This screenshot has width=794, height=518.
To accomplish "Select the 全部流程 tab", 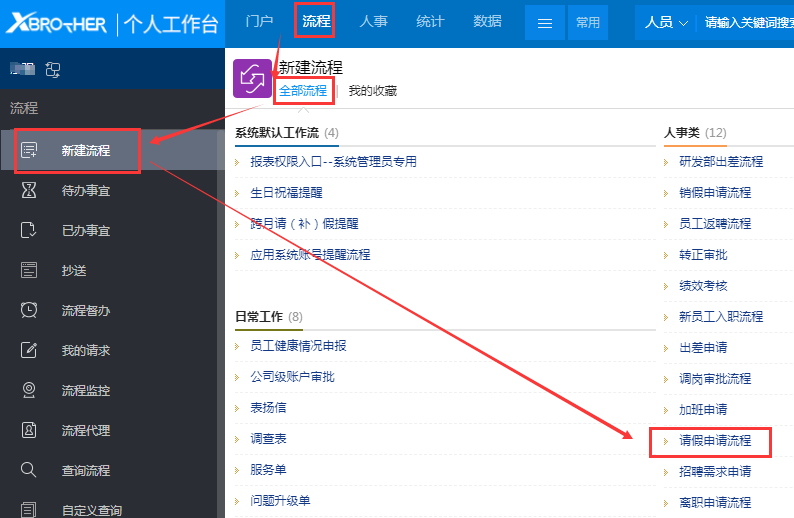I will (x=302, y=91).
